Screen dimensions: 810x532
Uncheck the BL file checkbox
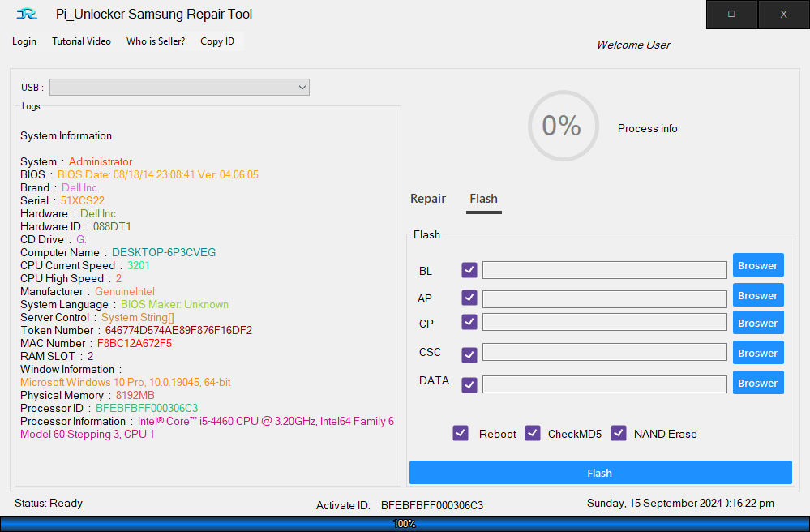pyautogui.click(x=469, y=269)
